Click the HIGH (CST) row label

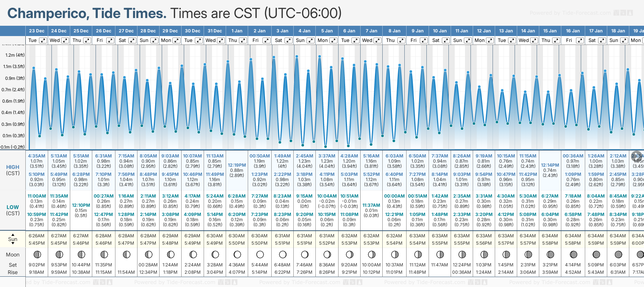[x=12, y=170]
